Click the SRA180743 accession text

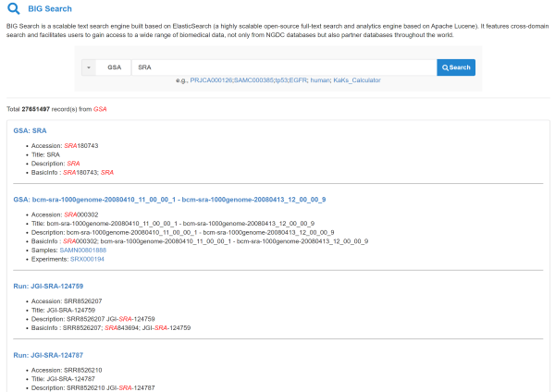tap(81, 146)
